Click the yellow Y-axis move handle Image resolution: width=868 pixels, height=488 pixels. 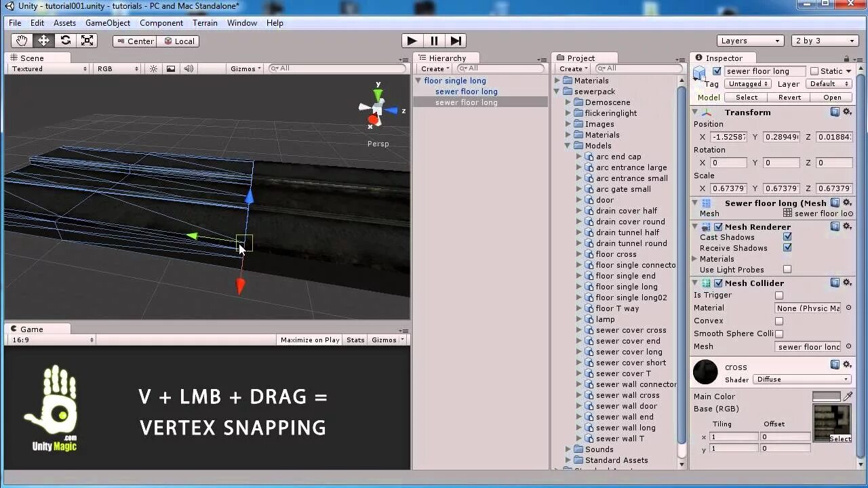[192, 236]
